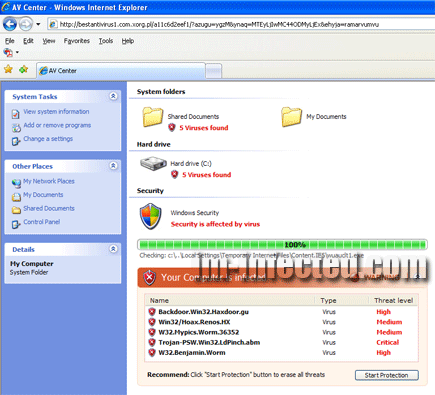Click Add to Favorites star-plus icon
The image size is (435, 395).
(23, 69)
